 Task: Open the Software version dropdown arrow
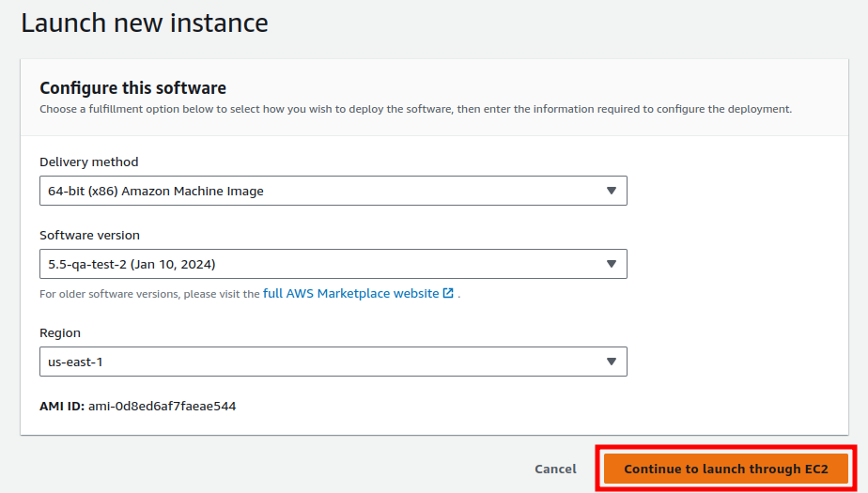[612, 264]
